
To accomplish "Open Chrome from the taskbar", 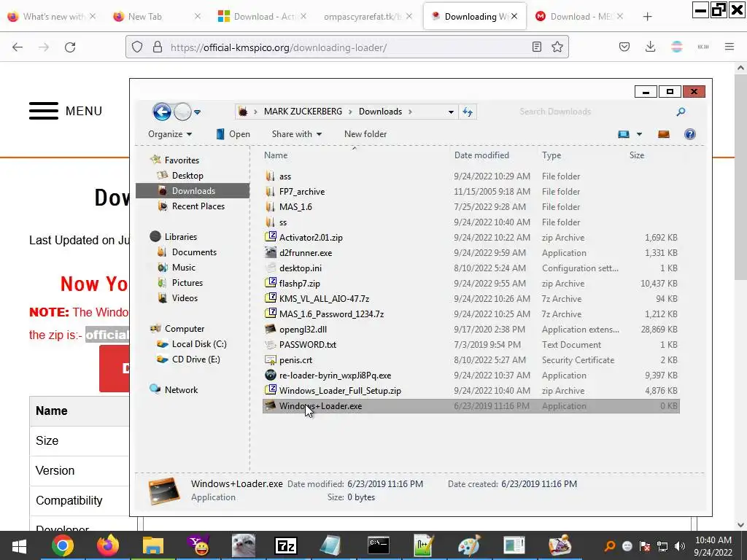I will click(x=63, y=545).
